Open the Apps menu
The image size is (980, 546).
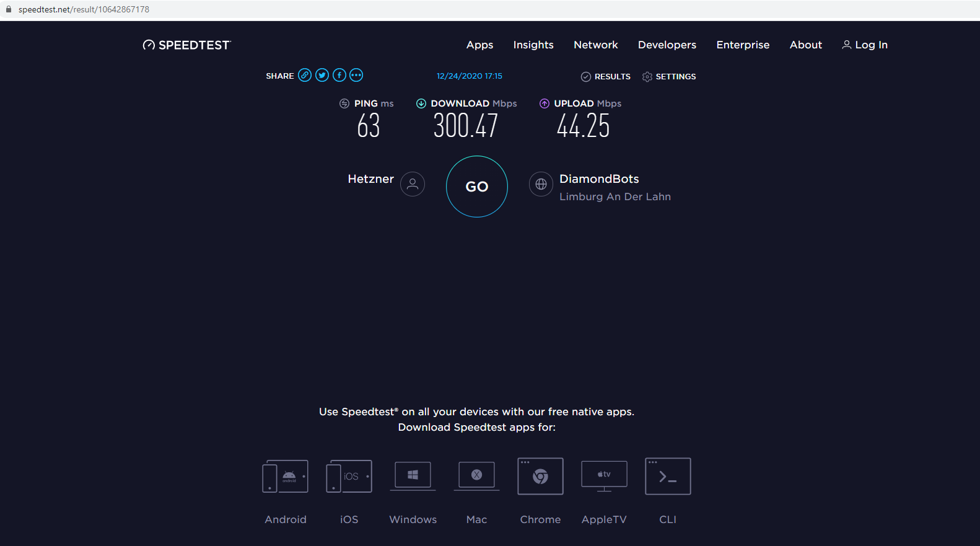(x=480, y=45)
